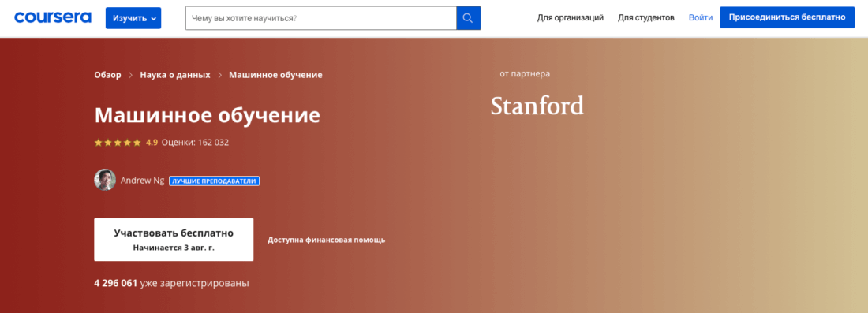Open Andrew Ng's profile photo
868x313 pixels.
[x=105, y=180]
